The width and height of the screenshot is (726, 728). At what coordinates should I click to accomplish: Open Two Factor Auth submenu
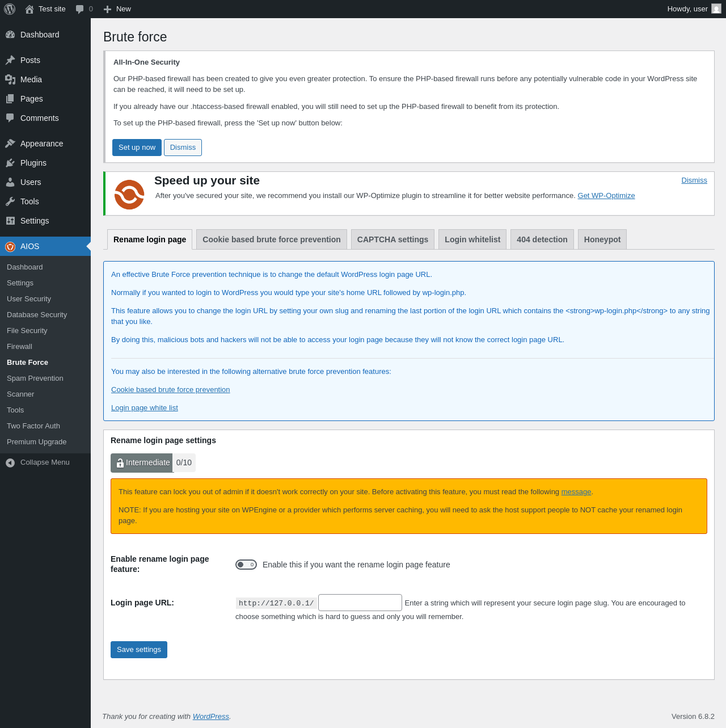coord(45,426)
